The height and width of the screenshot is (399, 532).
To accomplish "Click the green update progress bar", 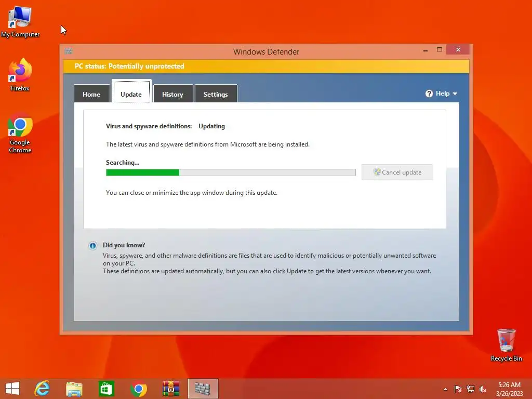I will [x=231, y=172].
